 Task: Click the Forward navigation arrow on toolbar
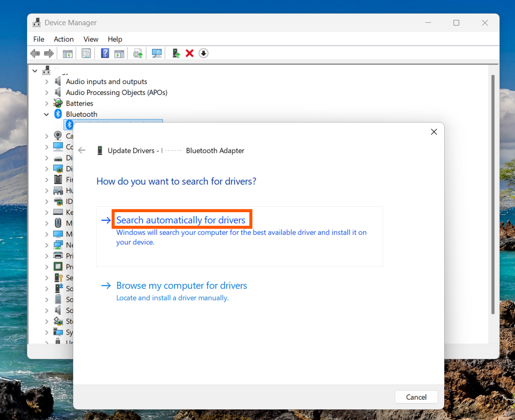[49, 53]
